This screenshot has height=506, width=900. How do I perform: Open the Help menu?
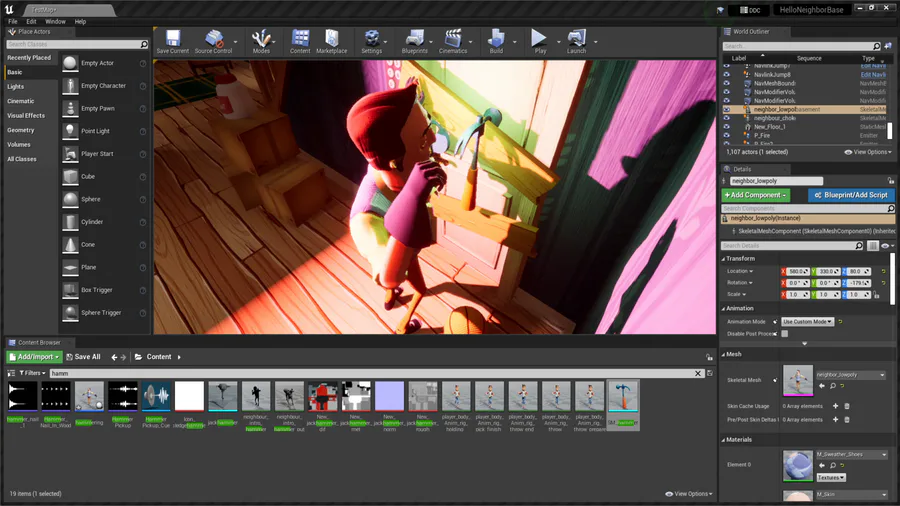[x=80, y=21]
